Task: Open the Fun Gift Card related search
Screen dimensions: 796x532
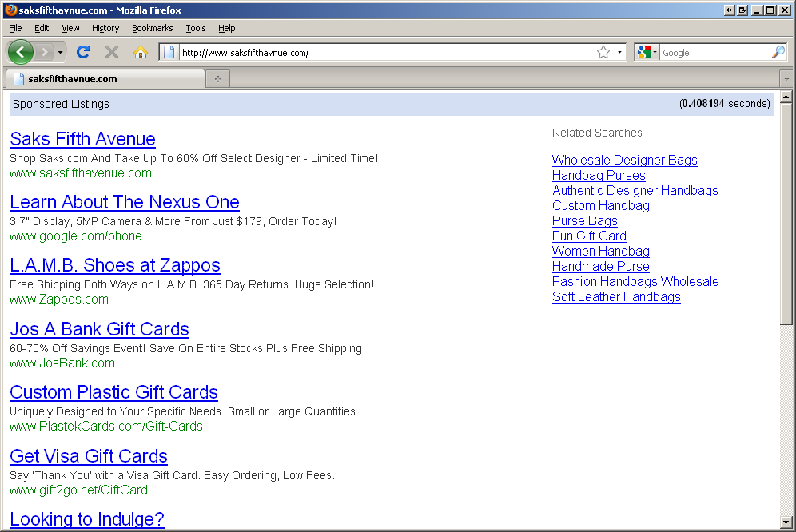Action: (589, 236)
